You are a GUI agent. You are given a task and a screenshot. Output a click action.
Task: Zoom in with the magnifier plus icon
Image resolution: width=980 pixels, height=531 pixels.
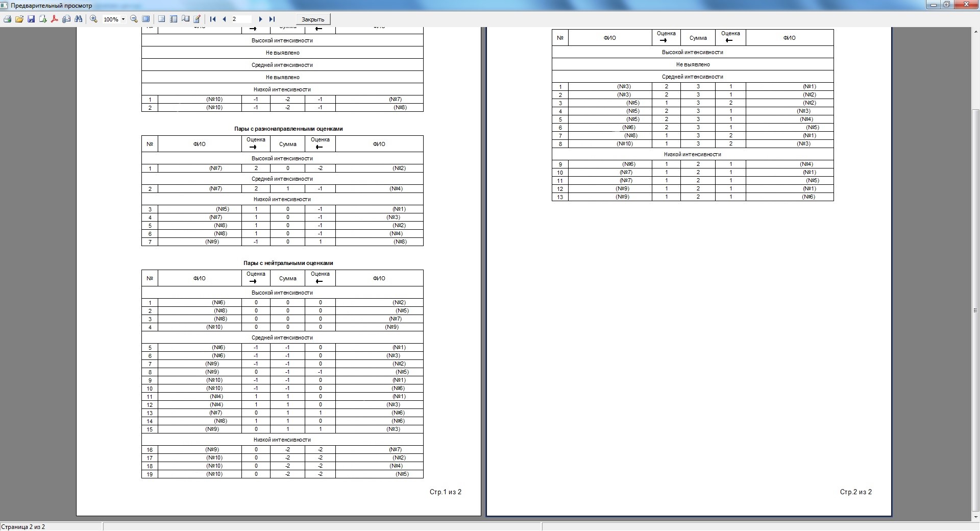pos(94,19)
